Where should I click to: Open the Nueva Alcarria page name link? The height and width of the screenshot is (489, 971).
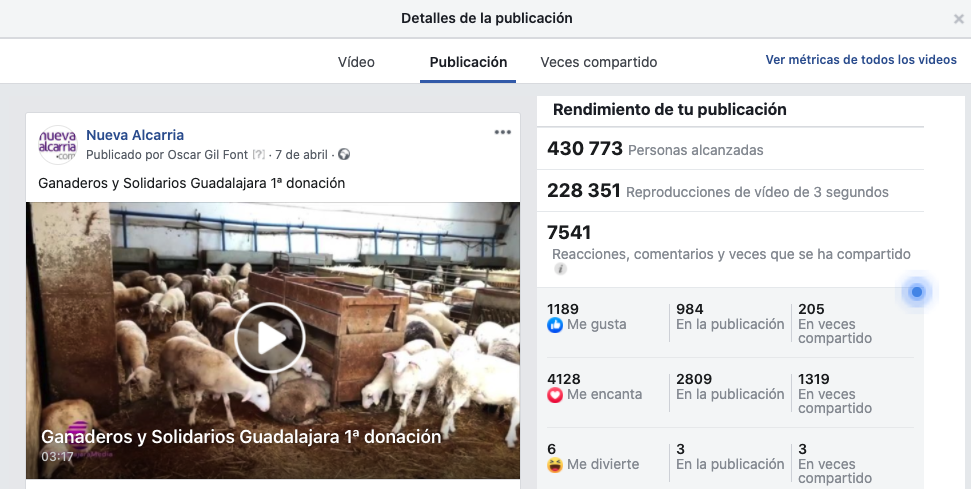click(x=135, y=135)
